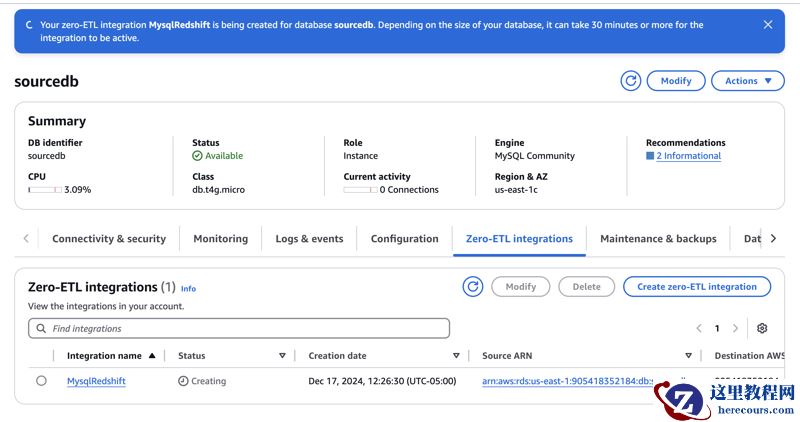Focus the Find integrations search field

tap(239, 328)
